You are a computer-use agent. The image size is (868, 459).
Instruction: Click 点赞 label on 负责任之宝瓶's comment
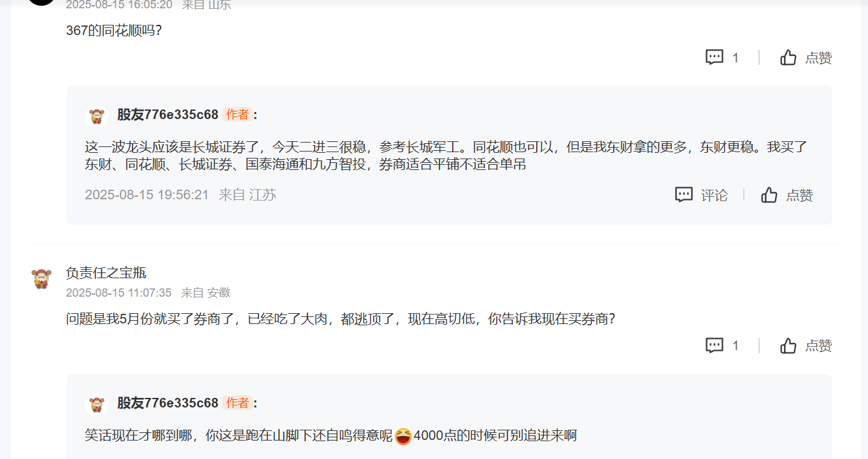point(818,346)
